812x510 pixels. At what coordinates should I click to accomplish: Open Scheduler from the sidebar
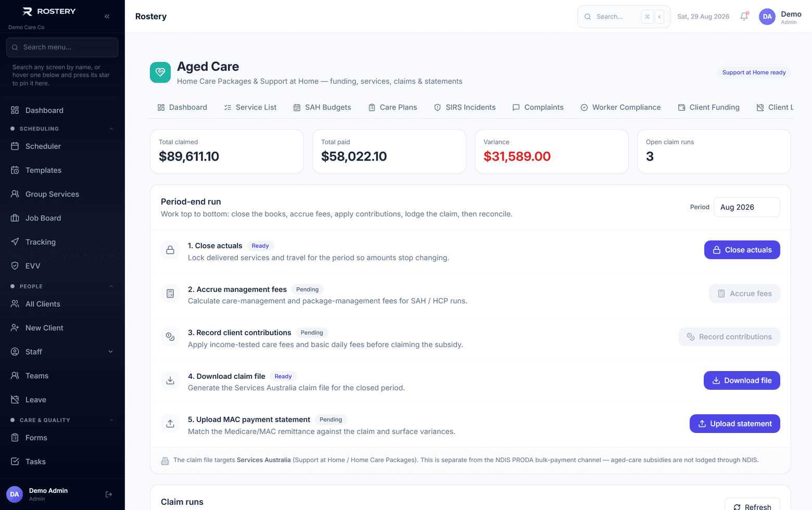click(x=62, y=146)
